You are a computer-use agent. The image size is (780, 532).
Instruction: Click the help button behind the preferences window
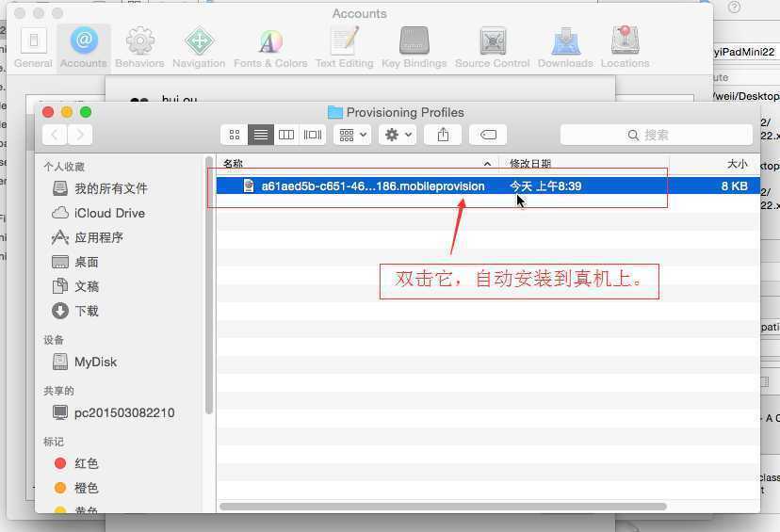[734, 7]
